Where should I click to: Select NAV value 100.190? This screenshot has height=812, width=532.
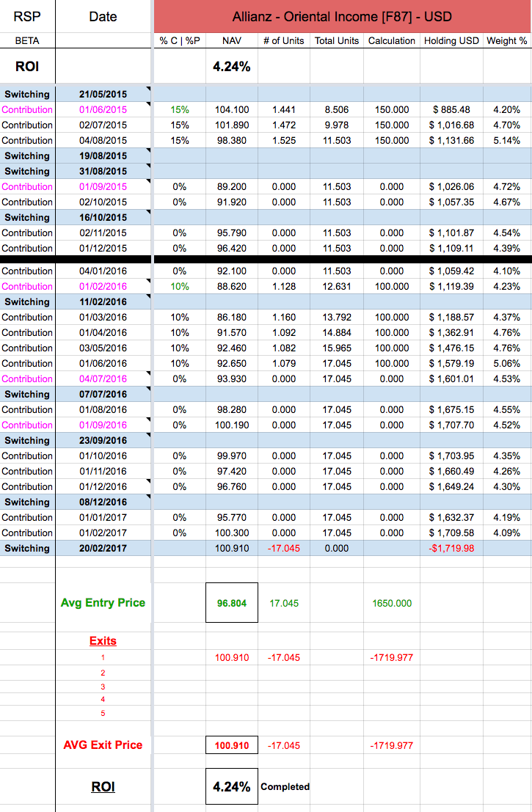click(x=232, y=425)
